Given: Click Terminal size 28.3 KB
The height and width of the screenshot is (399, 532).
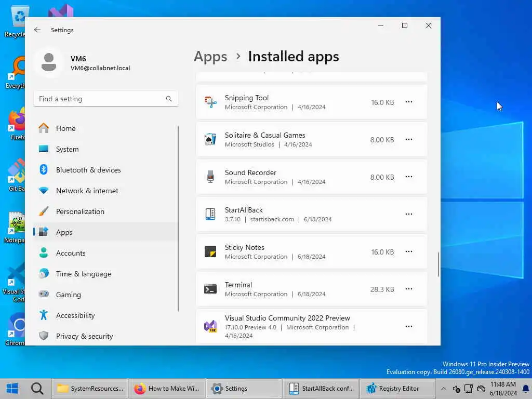Looking at the screenshot, I should 382,289.
